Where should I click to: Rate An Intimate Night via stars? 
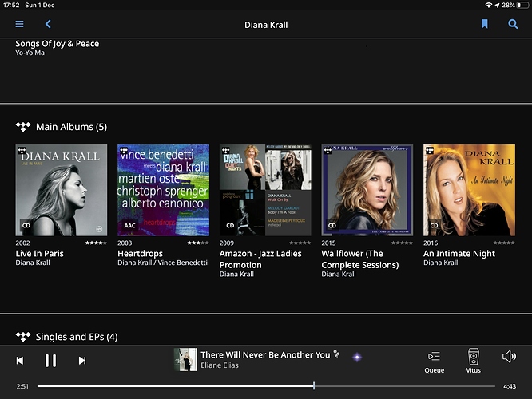[x=504, y=243]
